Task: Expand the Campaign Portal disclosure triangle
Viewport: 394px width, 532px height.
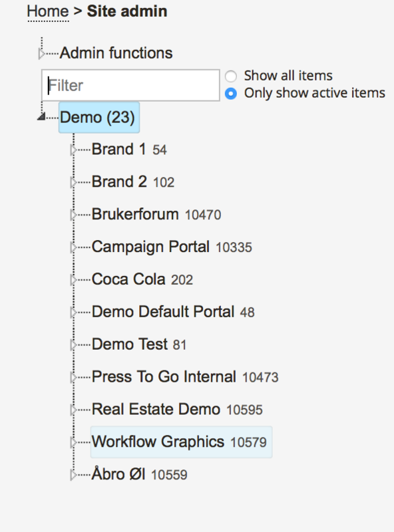Action: pyautogui.click(x=73, y=247)
